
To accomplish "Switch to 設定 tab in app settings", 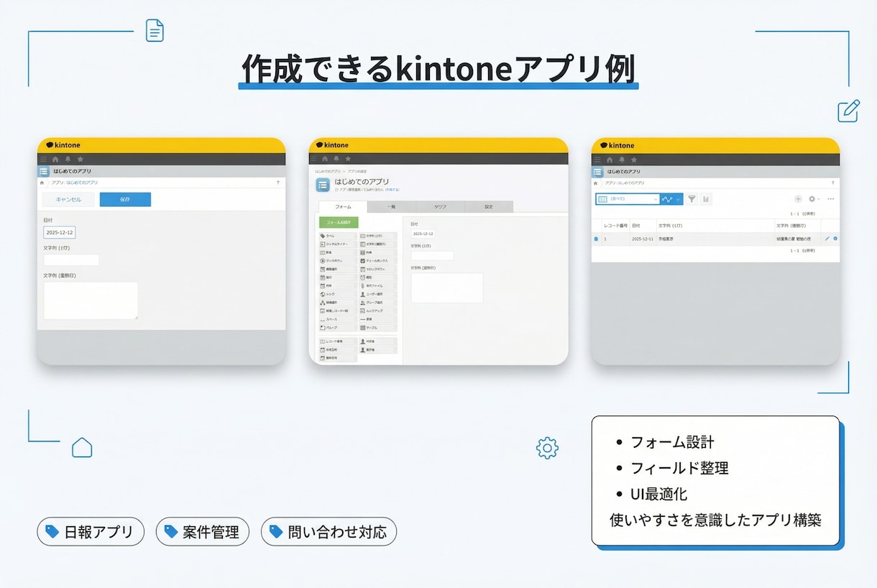I will tap(489, 206).
